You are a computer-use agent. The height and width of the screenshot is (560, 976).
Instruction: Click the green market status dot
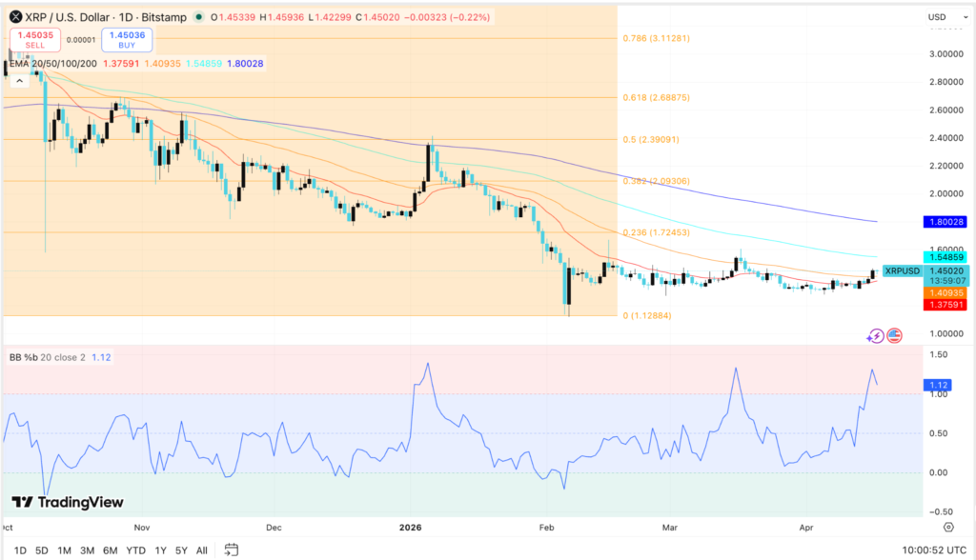pos(198,16)
